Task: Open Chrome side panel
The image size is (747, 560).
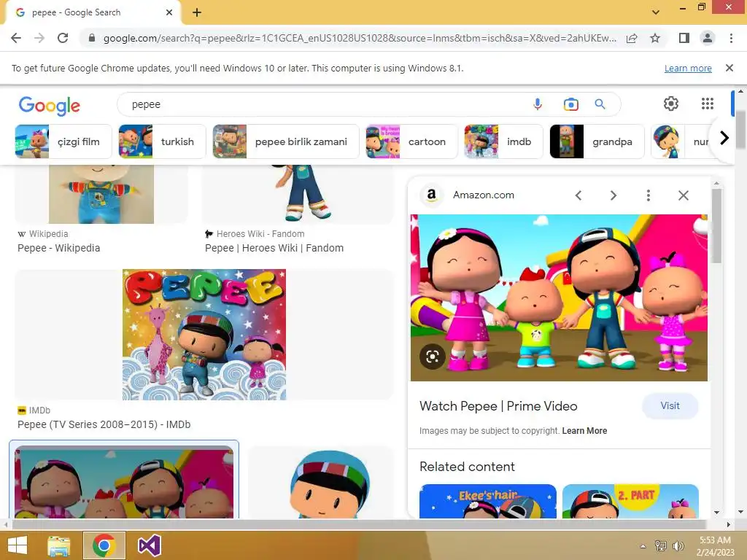Action: (x=684, y=38)
